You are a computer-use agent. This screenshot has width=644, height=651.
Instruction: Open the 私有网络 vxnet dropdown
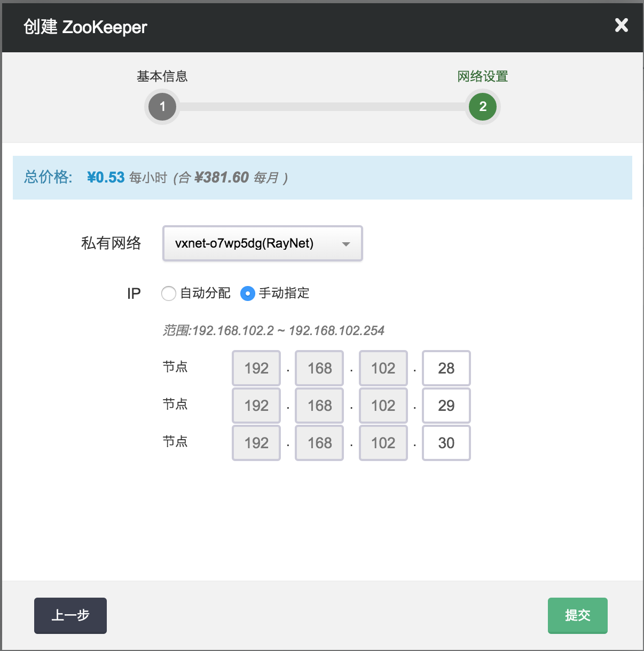coord(262,243)
